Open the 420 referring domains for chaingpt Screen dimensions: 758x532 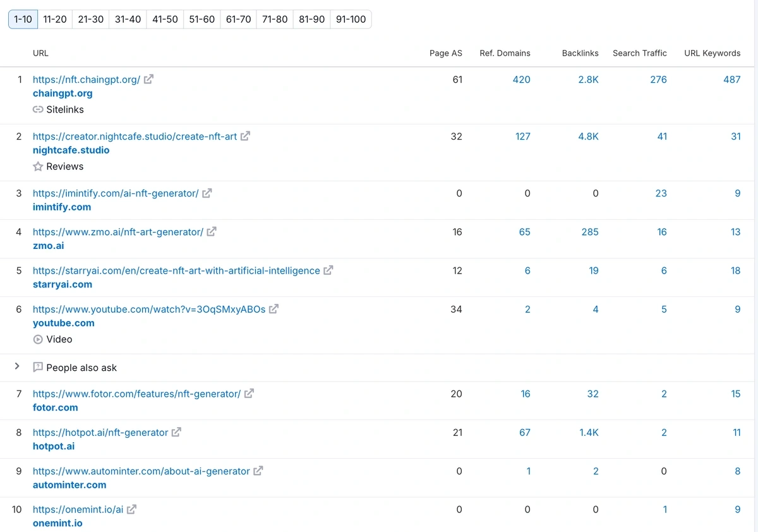click(522, 80)
